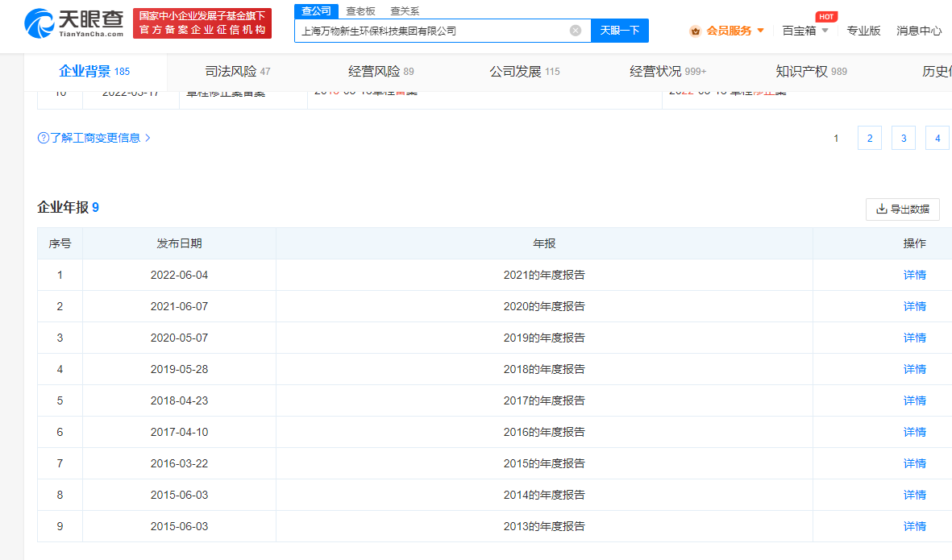Switch to the 查老板 search tab

[360, 11]
